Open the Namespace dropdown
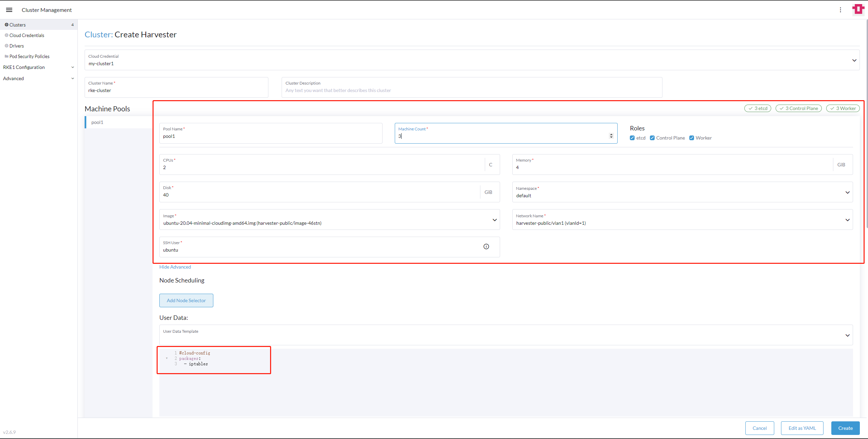This screenshot has height=439, width=868. pyautogui.click(x=683, y=192)
